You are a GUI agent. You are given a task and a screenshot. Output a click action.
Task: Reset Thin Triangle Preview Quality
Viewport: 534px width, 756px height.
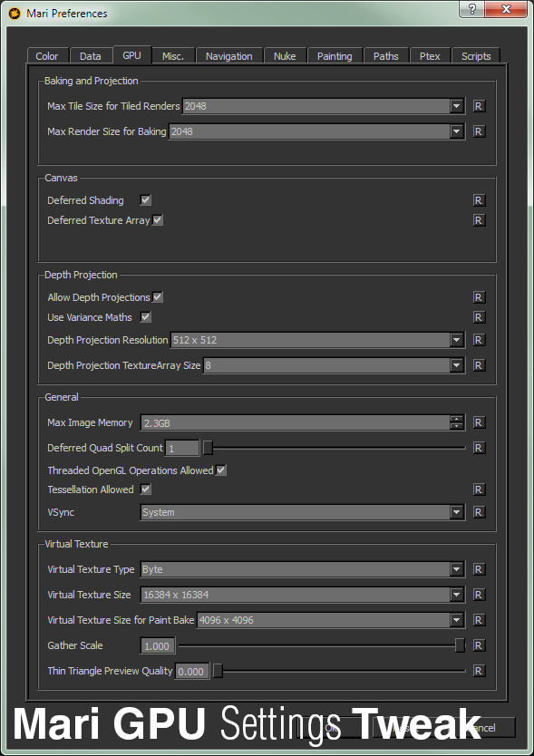pyautogui.click(x=479, y=671)
